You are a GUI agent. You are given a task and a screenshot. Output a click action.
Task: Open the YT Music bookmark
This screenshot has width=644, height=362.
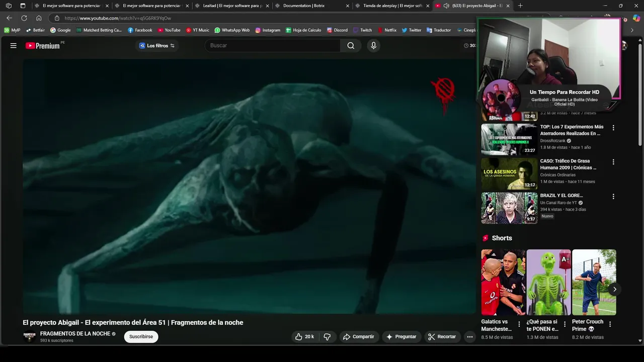coord(198,30)
